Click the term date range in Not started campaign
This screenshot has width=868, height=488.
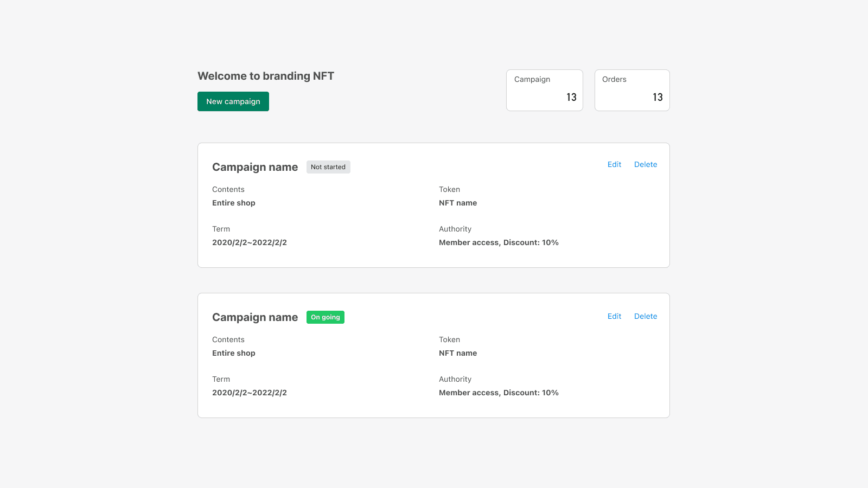pos(250,242)
